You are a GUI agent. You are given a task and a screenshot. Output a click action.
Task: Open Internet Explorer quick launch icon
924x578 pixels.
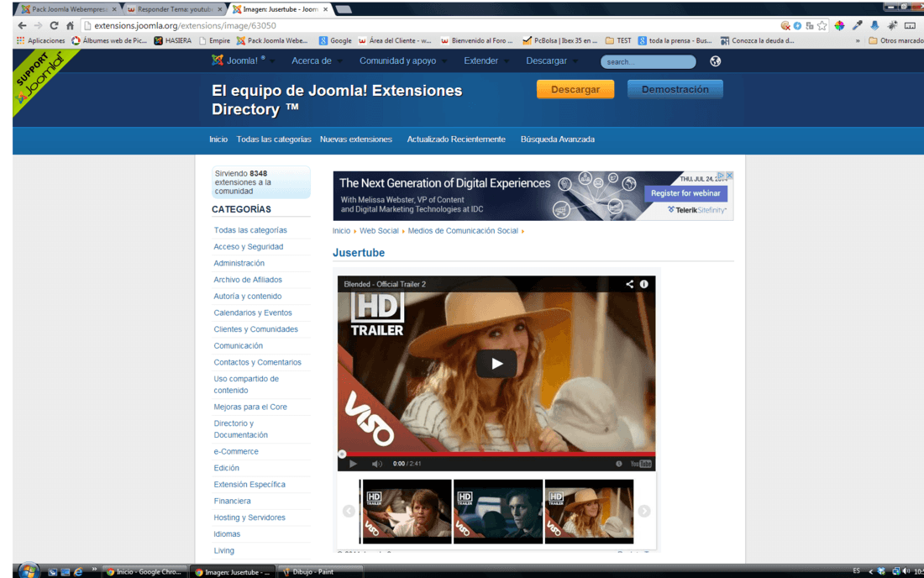click(78, 571)
